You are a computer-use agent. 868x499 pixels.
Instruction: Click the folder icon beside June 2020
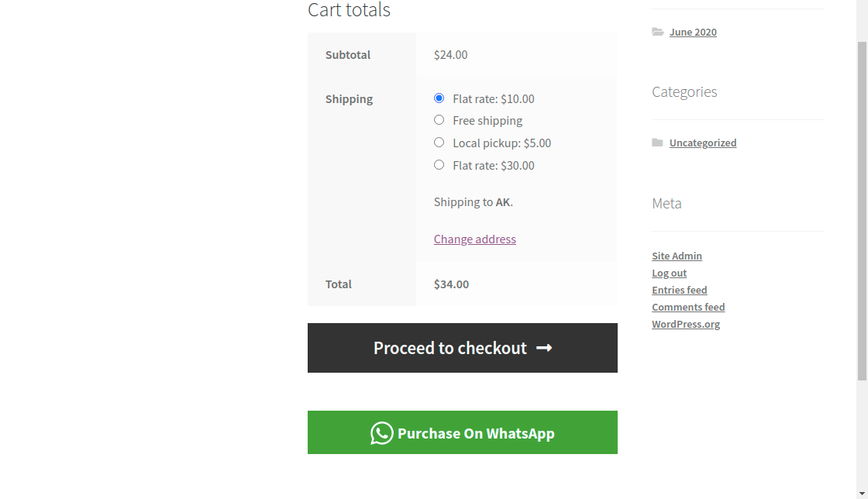pos(657,32)
